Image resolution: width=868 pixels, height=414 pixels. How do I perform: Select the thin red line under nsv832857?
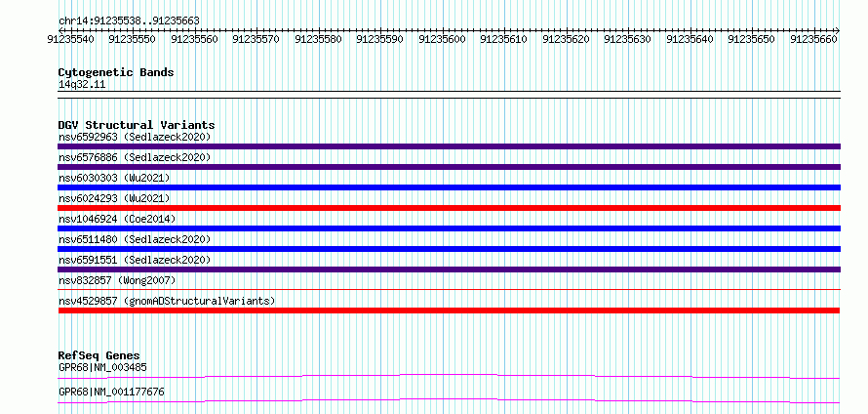(x=449, y=289)
